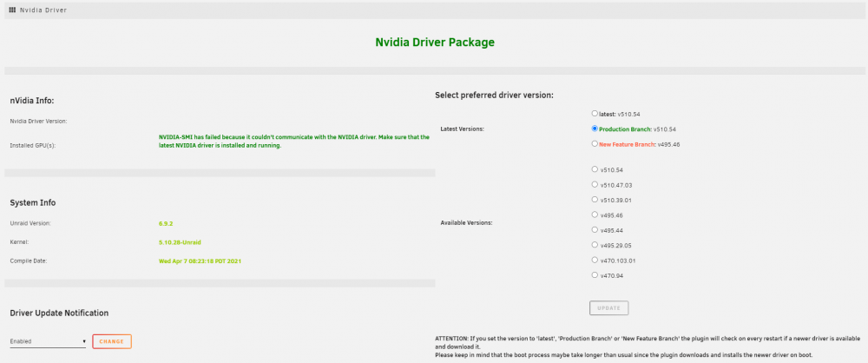Click the Unraid version value 6.9.2
868x363 pixels.
[166, 223]
